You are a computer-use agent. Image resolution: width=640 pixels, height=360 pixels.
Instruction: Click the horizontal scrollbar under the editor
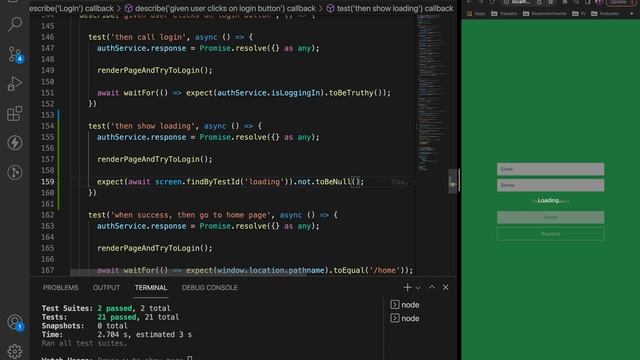[x=188, y=273]
